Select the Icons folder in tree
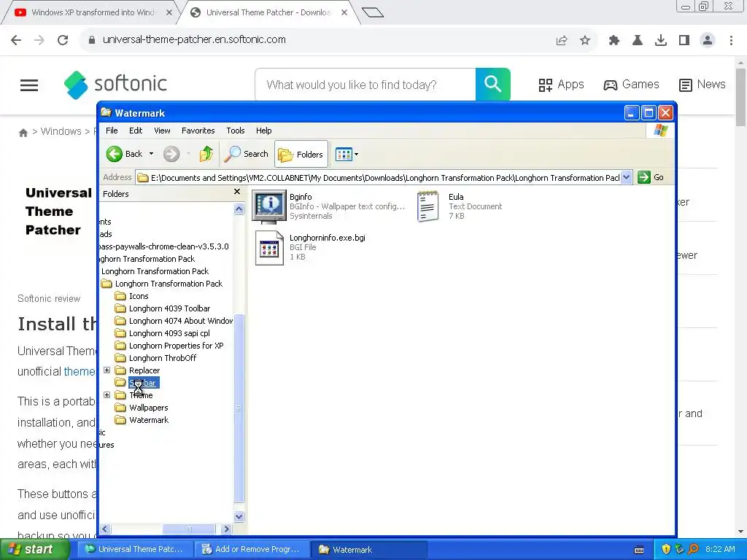 point(132,296)
